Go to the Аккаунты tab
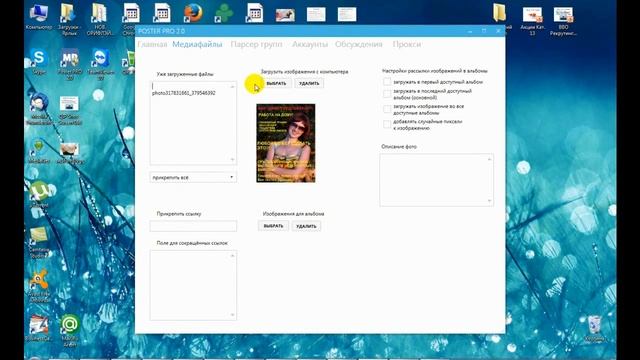Screen dimensions: 640x360 pyautogui.click(x=310, y=44)
